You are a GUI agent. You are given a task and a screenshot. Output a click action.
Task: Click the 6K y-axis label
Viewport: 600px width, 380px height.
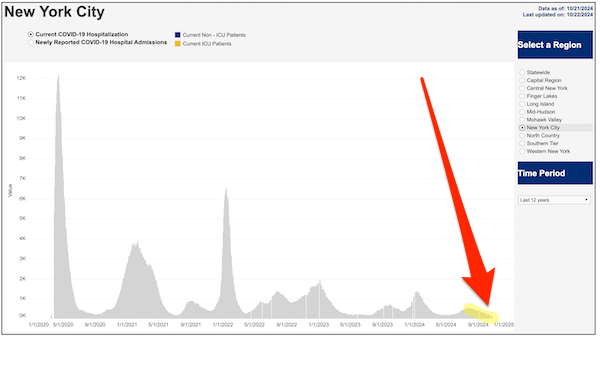click(23, 198)
